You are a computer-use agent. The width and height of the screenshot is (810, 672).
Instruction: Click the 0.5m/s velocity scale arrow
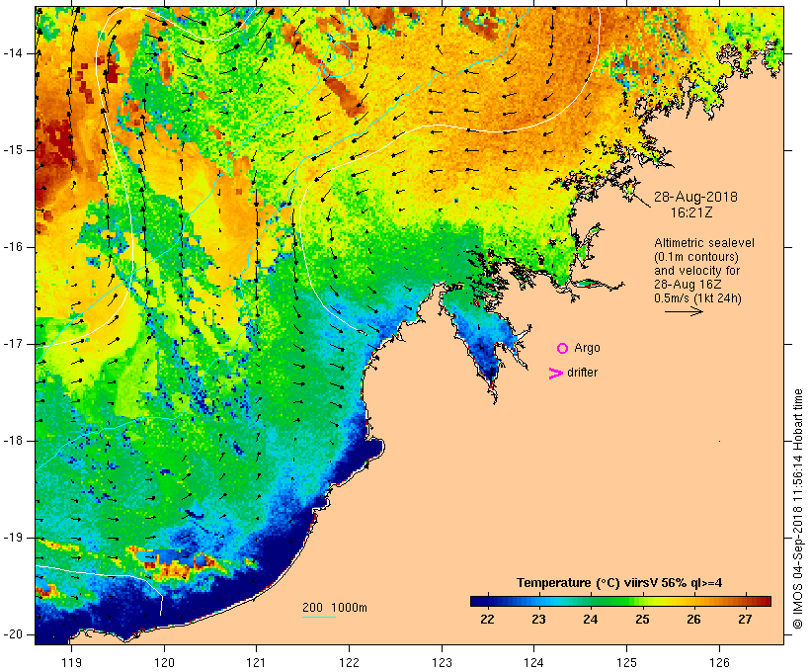click(x=684, y=311)
